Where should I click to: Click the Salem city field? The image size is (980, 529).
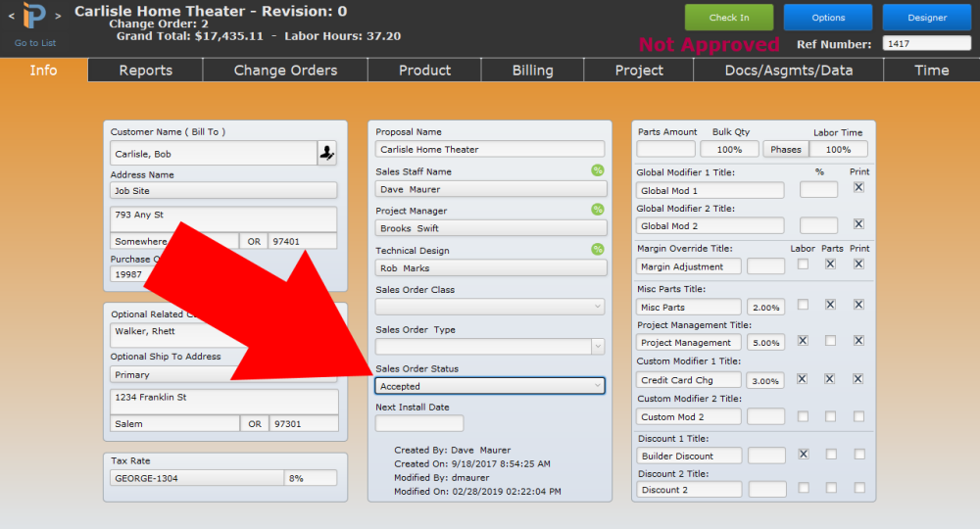pyautogui.click(x=175, y=423)
